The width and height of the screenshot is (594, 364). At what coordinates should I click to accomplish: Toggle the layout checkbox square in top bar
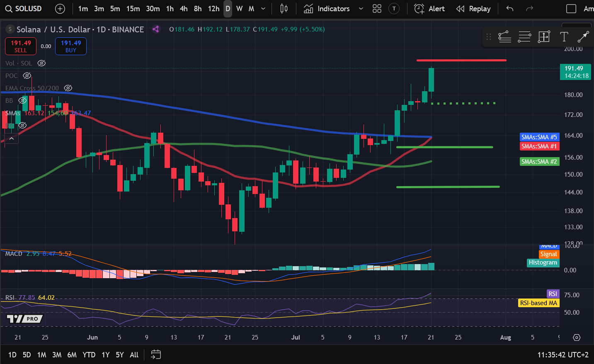tap(571, 9)
